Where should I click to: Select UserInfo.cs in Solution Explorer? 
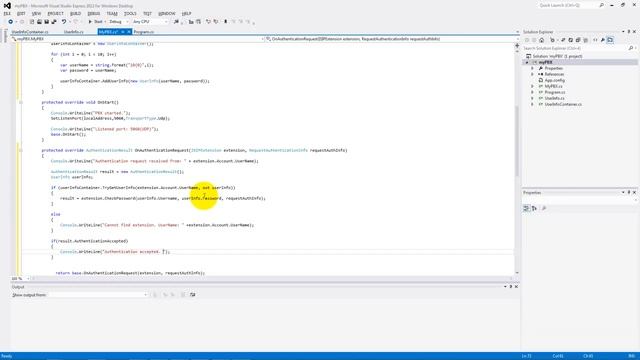click(x=554, y=98)
